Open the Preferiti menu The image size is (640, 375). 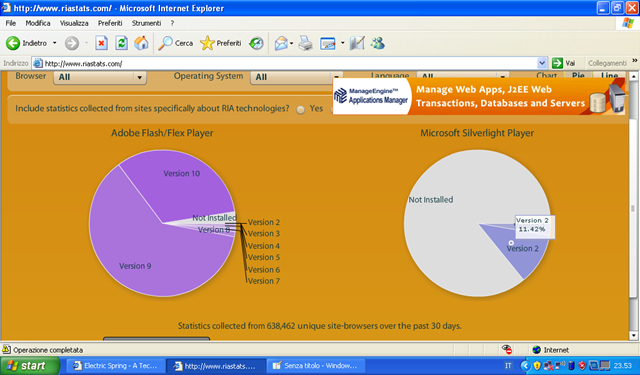coord(110,23)
